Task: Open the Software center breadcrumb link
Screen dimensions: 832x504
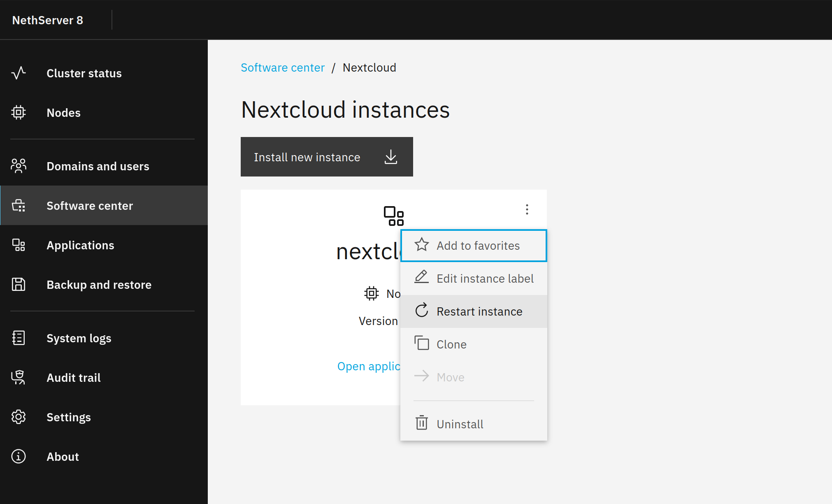Action: (282, 67)
